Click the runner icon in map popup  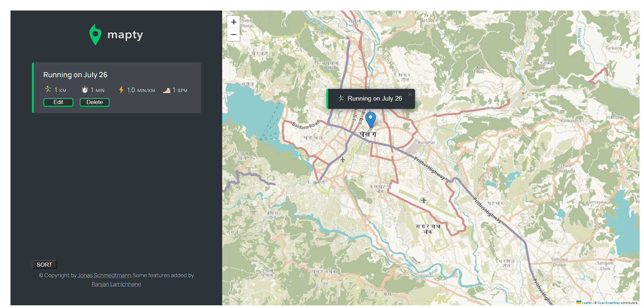click(341, 98)
